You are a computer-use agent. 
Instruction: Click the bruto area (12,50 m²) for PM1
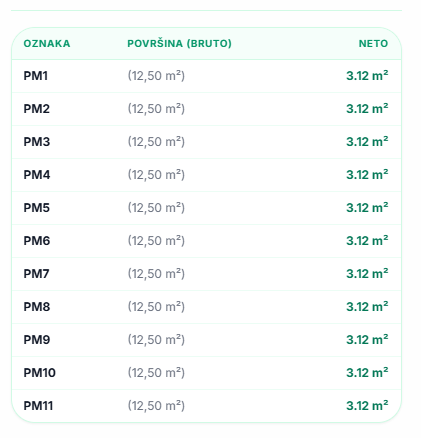(156, 76)
